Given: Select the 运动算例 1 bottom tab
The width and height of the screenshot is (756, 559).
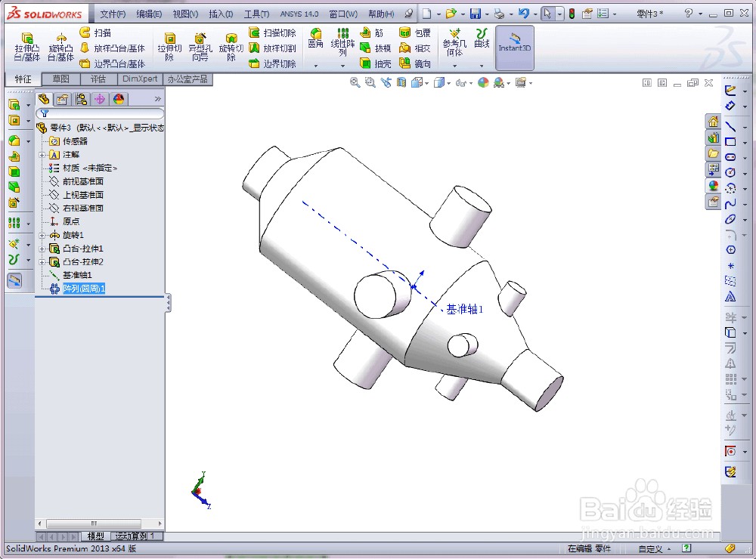Looking at the screenshot, I should pyautogui.click(x=135, y=536).
